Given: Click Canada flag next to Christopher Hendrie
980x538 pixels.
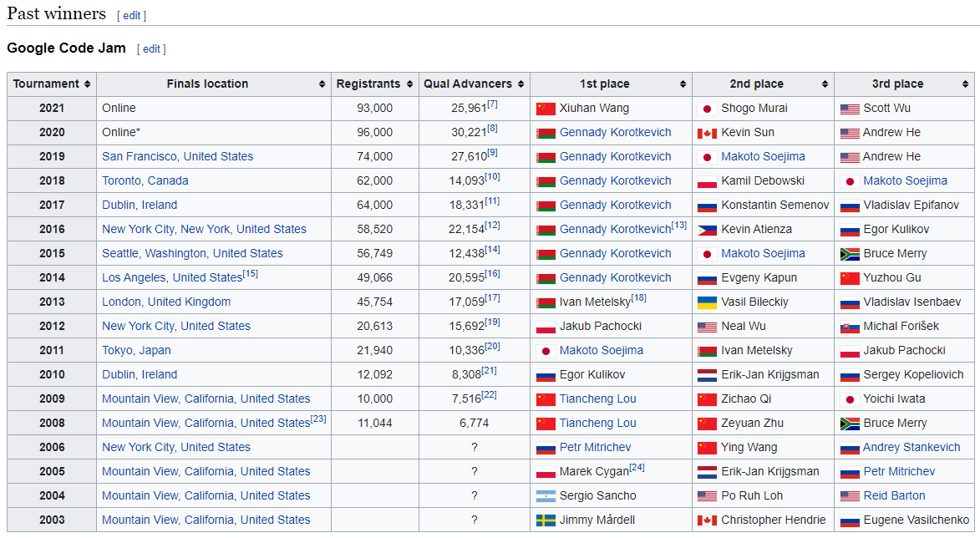Looking at the screenshot, I should coord(707,520).
